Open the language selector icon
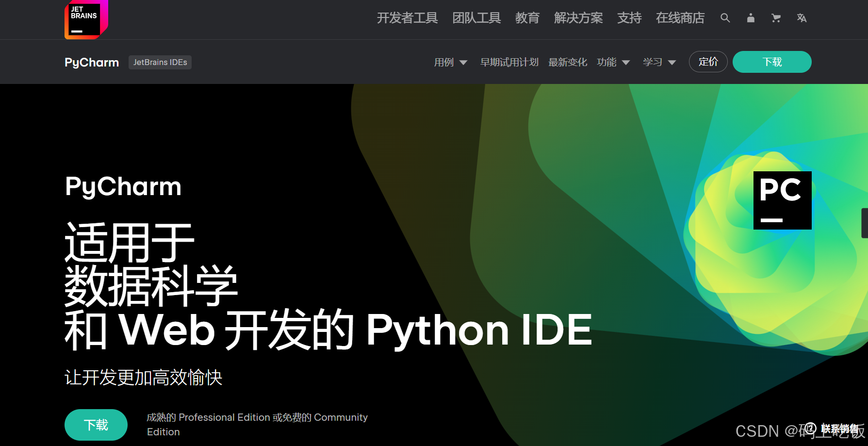The width and height of the screenshot is (868, 446). [802, 18]
